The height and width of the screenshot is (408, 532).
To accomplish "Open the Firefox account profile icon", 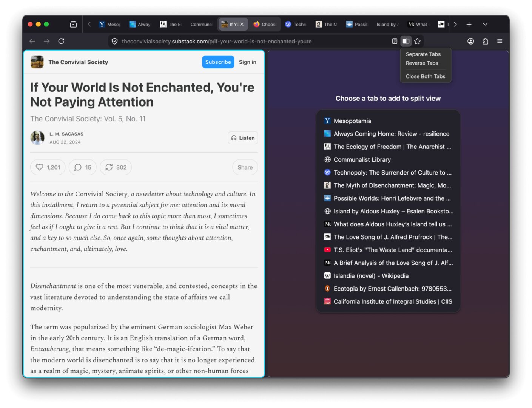I will [x=470, y=41].
